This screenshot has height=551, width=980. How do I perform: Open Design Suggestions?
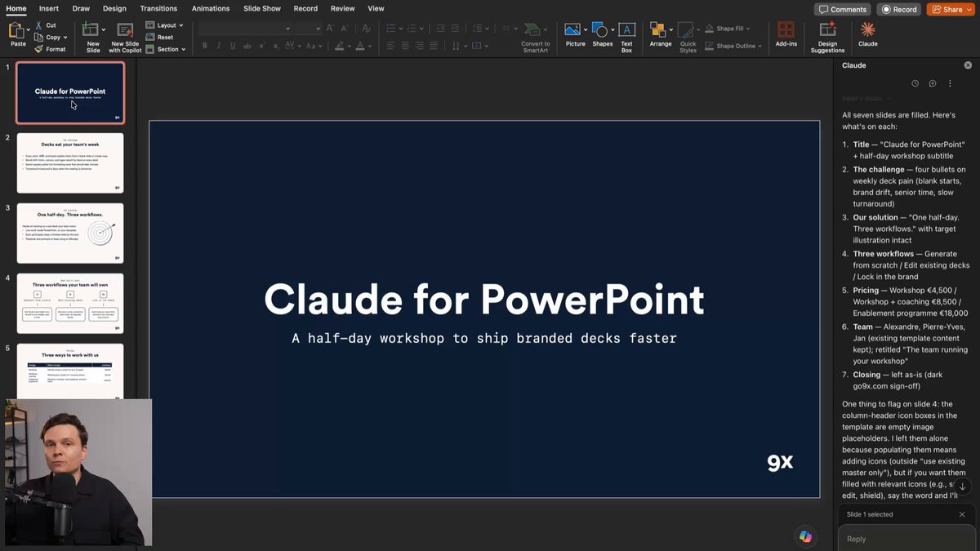coord(827,38)
